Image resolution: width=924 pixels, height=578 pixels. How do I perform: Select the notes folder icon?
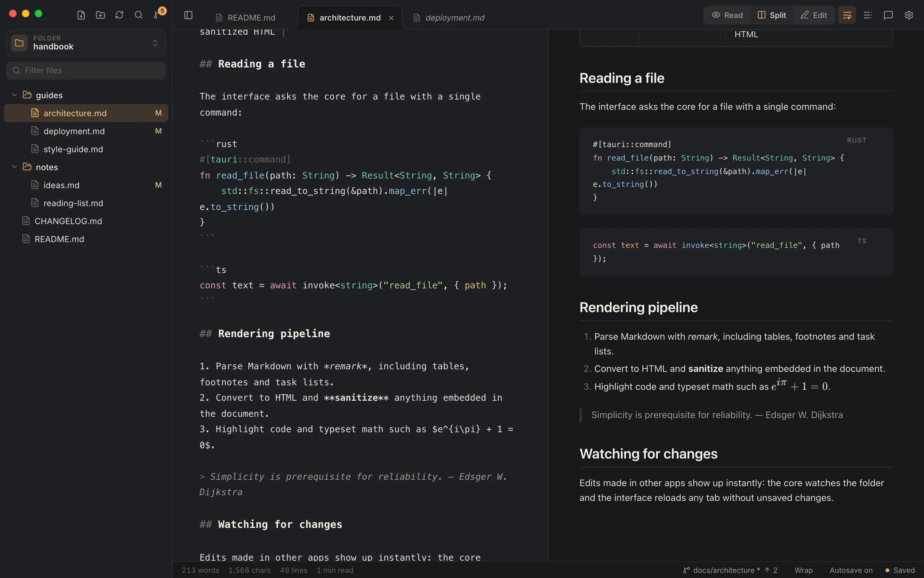(x=27, y=167)
